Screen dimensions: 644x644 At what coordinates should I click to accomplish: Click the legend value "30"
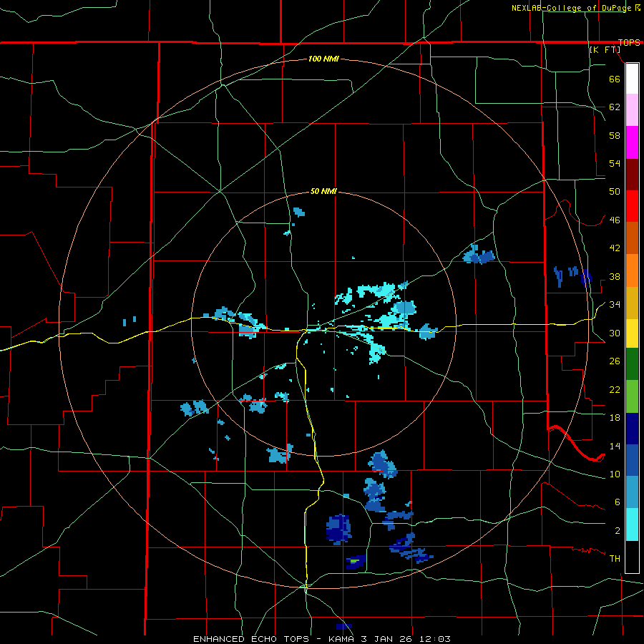pyautogui.click(x=615, y=333)
